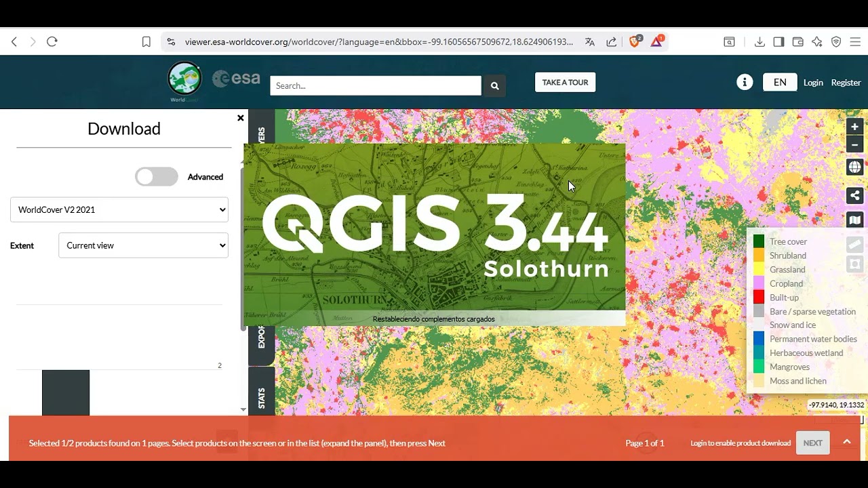Select the area selection square tool
Image resolution: width=868 pixels, height=488 pixels.
[x=855, y=264]
